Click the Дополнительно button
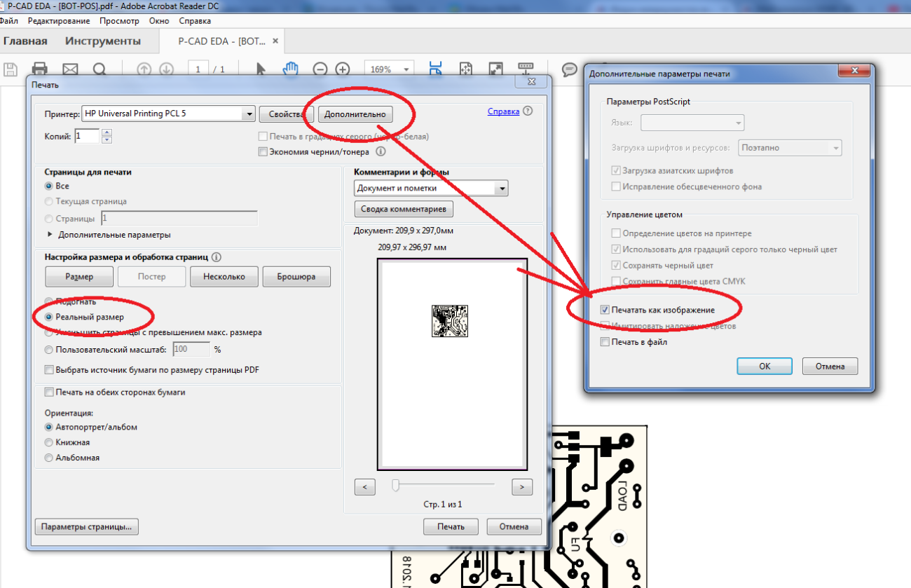 pos(355,114)
